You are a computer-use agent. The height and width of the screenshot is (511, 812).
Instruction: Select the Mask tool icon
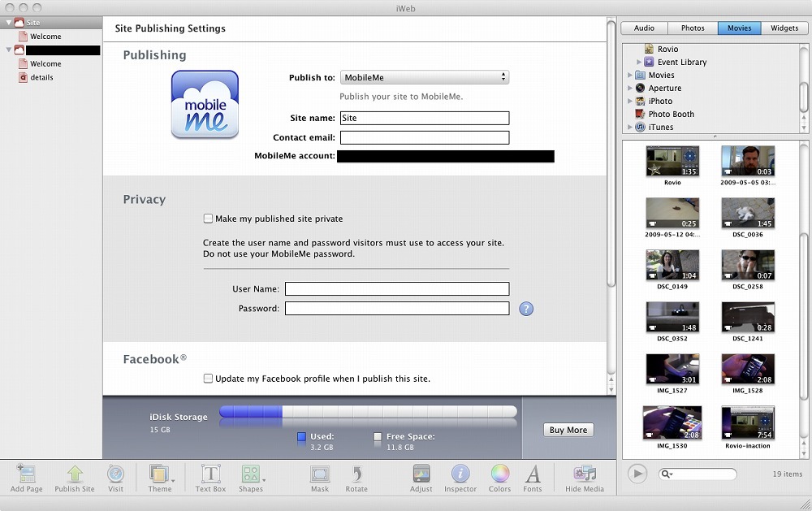coord(319,474)
